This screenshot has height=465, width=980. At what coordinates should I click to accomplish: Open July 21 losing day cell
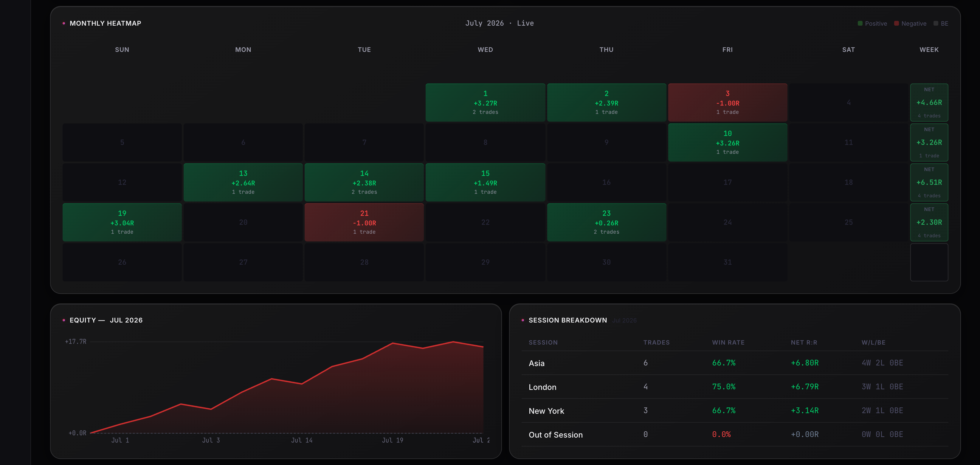(364, 222)
